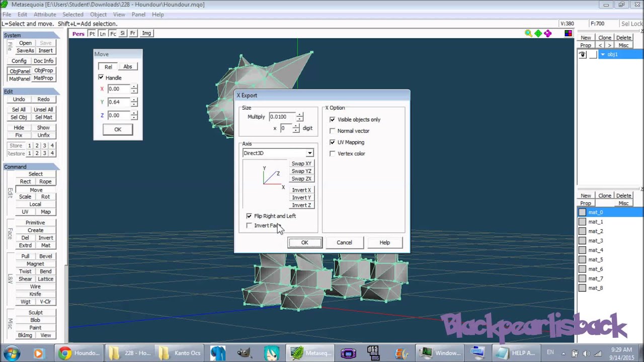Collapse the Command section header
This screenshot has width=644, height=362.
pos(31,166)
